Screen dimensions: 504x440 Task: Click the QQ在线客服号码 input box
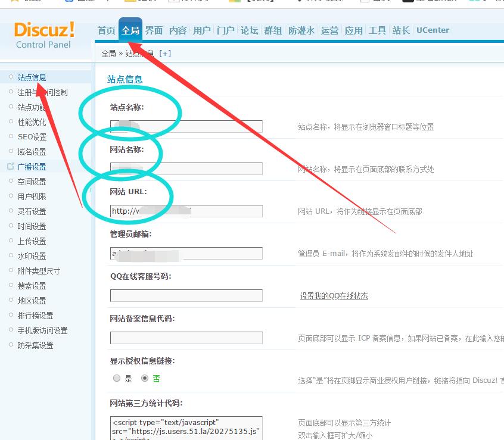[x=186, y=295]
